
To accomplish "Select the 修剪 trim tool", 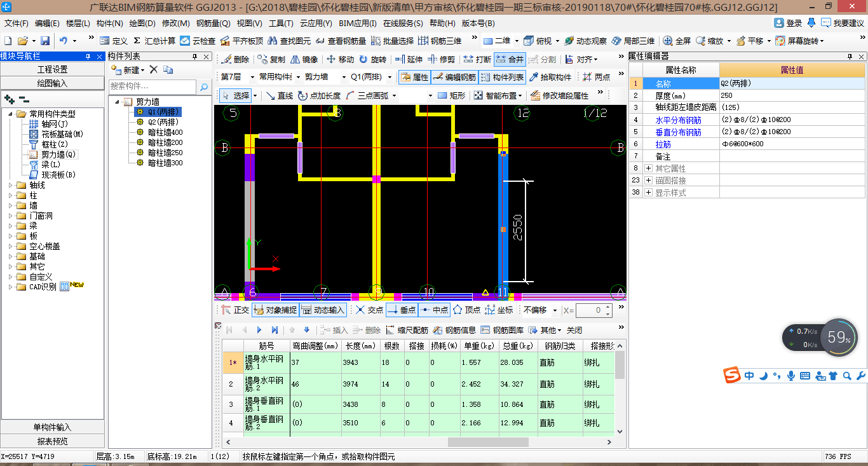I will click(442, 60).
